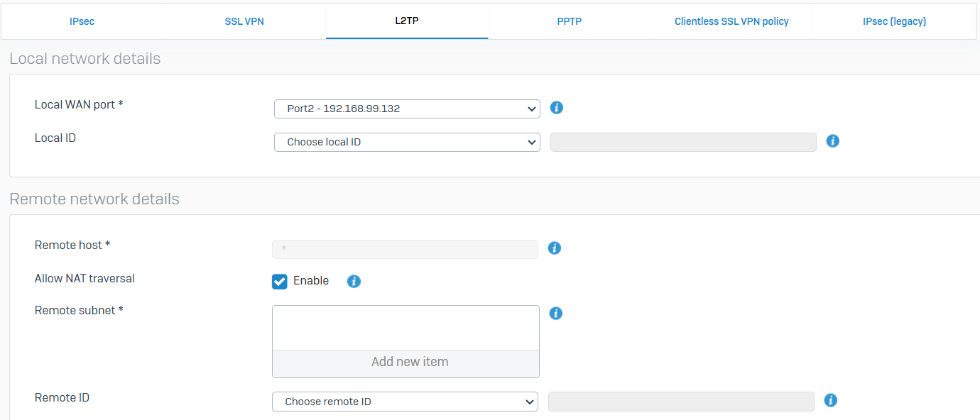Select the L2TP tab
Image resolution: width=980 pixels, height=420 pixels.
(x=407, y=21)
